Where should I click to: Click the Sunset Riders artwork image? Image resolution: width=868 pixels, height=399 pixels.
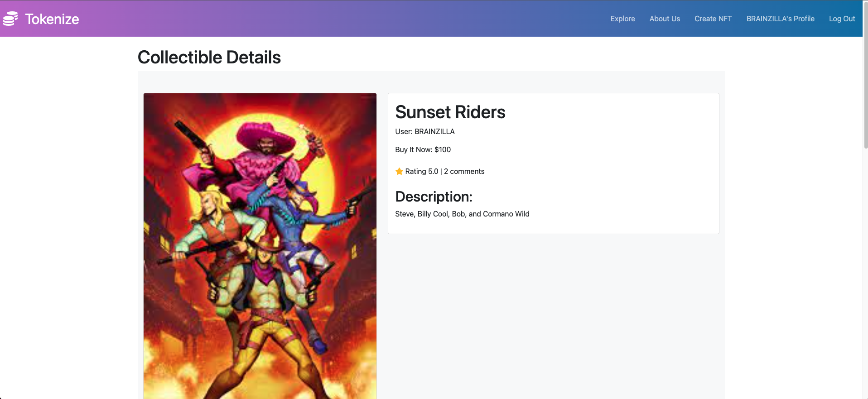[x=260, y=246]
